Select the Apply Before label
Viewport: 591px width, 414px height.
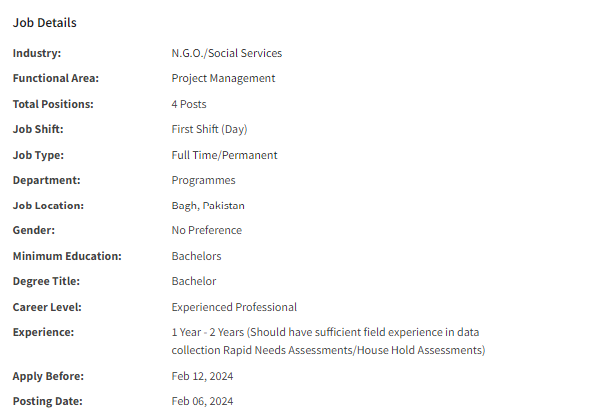point(48,376)
